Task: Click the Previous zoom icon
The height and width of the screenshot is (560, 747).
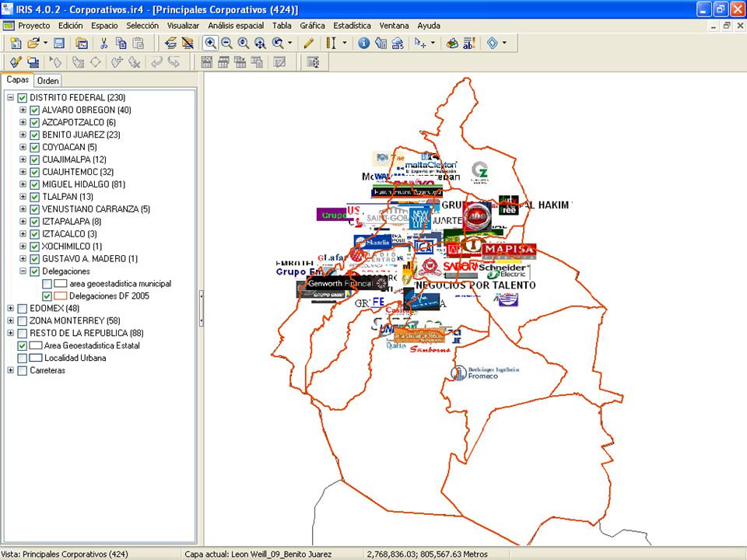Action: [278, 44]
